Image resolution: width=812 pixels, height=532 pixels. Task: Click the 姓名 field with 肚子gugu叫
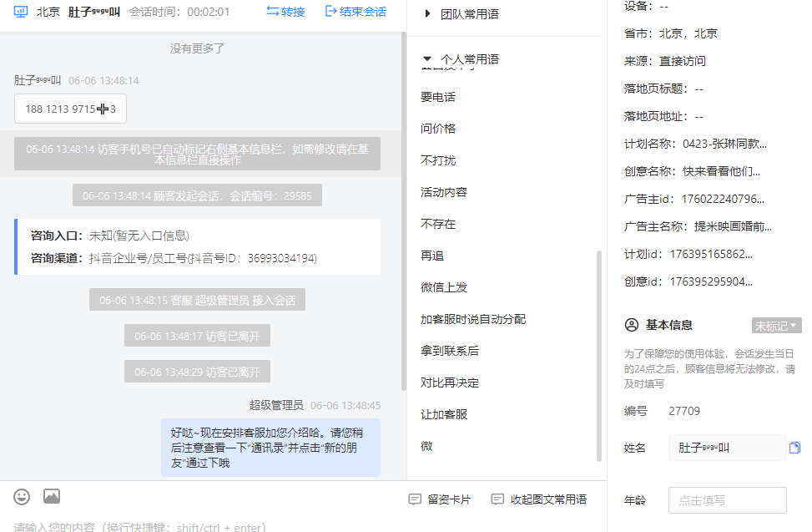pos(728,448)
